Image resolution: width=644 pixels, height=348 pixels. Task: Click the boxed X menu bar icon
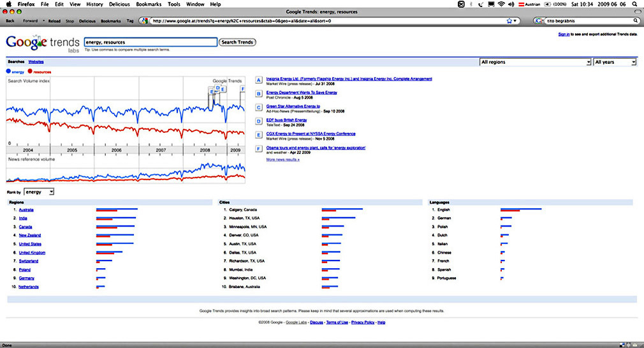[x=461, y=4]
